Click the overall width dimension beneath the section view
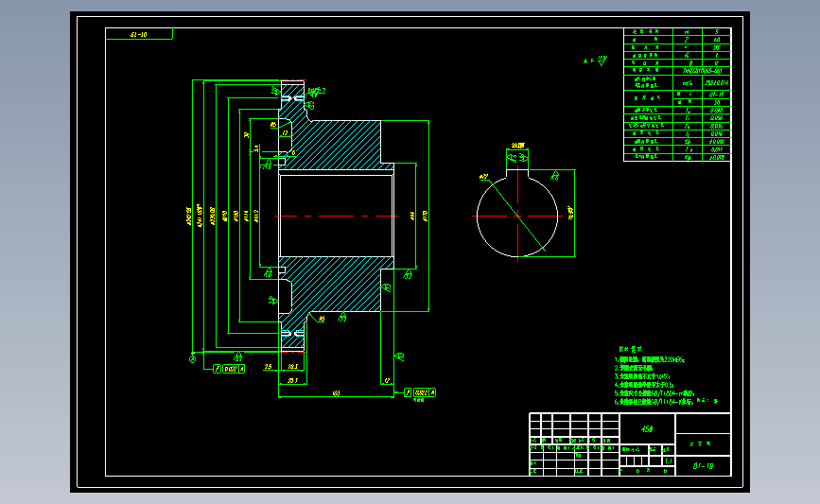820x504 pixels. [337, 393]
